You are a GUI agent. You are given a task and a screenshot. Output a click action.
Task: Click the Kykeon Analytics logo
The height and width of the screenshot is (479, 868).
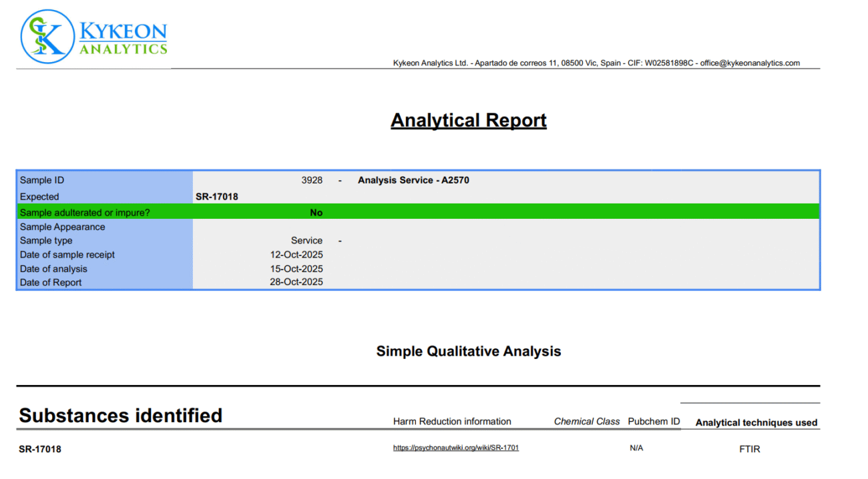click(x=93, y=37)
